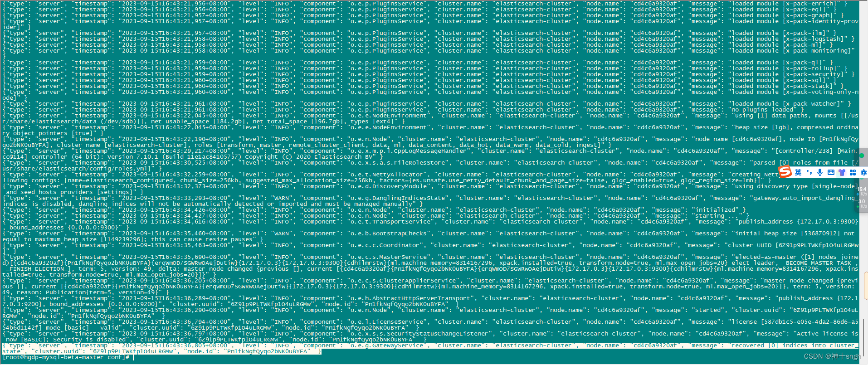Open the shirt-shaped skin icon
The image size is (868, 365).
842,172
